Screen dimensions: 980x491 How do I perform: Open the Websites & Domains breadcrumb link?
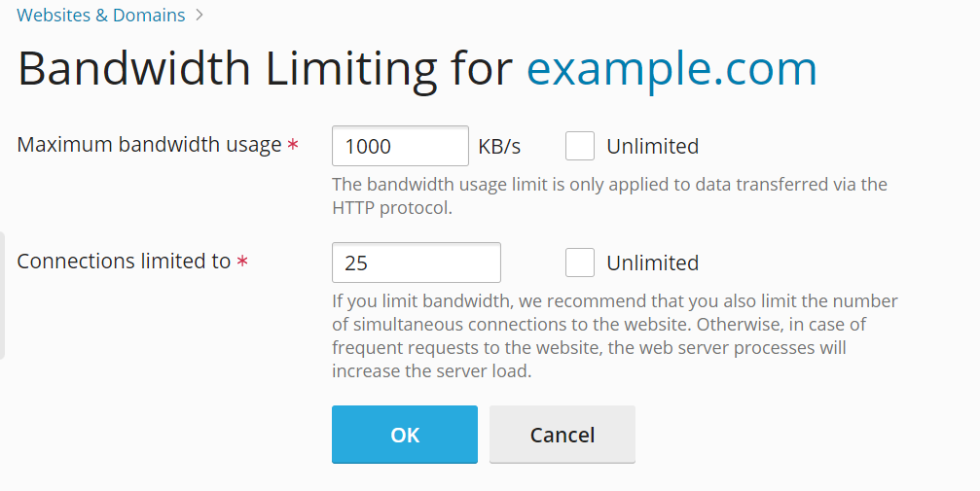point(100,16)
